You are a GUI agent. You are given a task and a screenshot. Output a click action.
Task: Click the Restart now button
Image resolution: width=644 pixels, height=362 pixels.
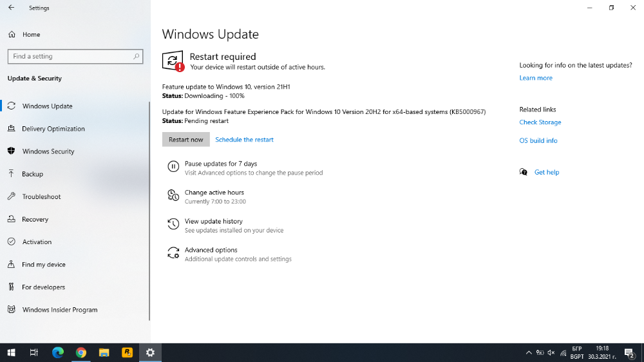[x=186, y=139]
